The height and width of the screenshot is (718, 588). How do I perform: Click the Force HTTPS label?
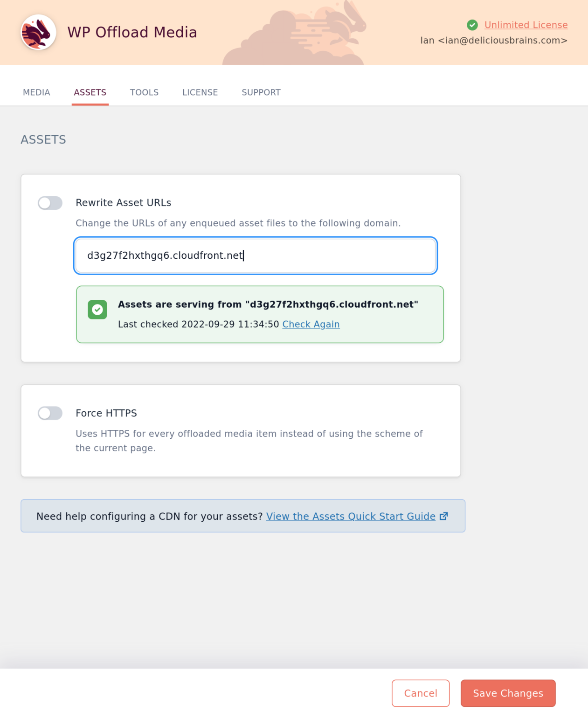(106, 413)
